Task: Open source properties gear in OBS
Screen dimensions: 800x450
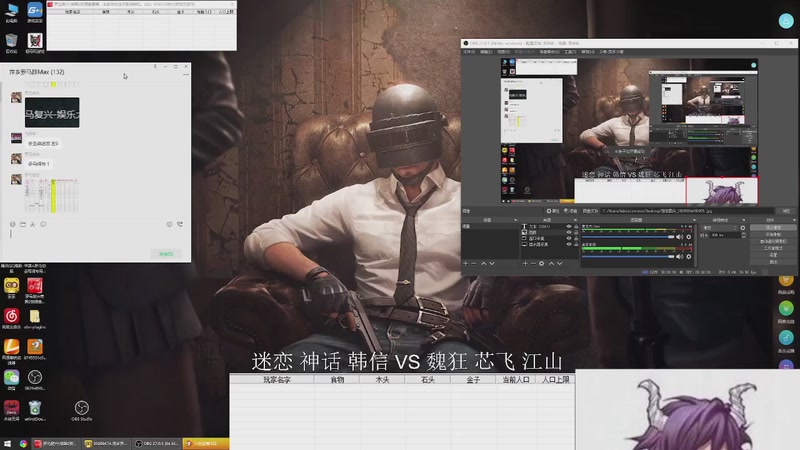Action: pyautogui.click(x=542, y=263)
